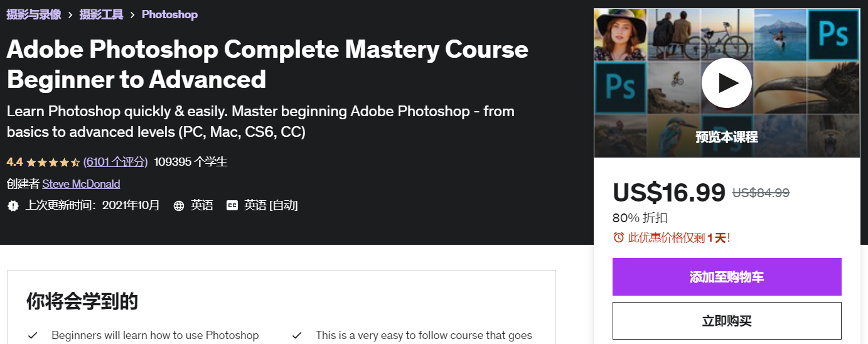Click the course title heading
This screenshot has height=344, width=868.
[x=267, y=64]
